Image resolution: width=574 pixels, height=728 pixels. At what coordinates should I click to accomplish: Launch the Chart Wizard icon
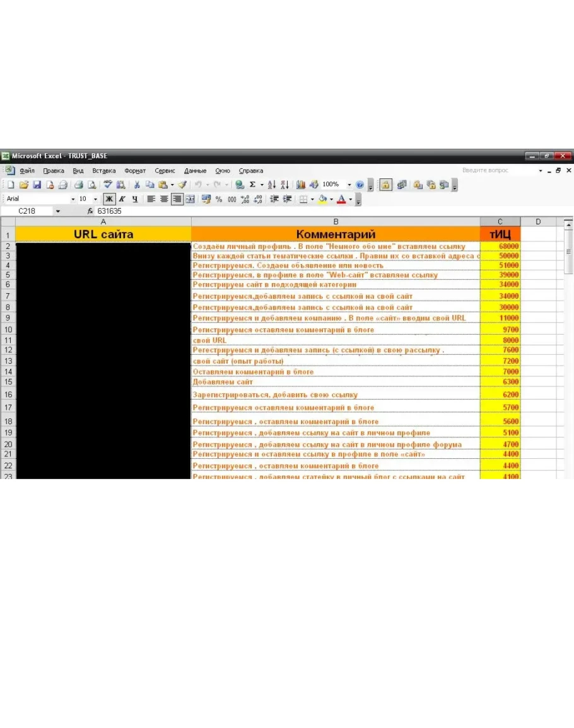pos(301,185)
